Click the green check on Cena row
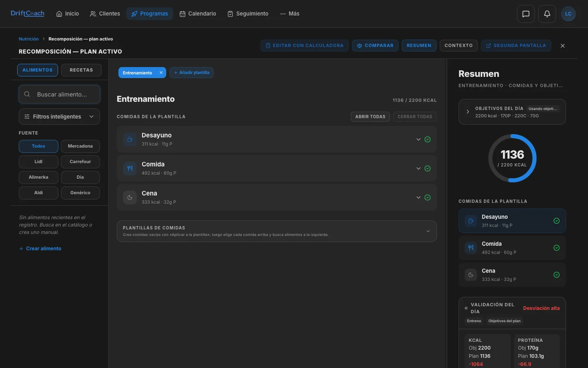588x368 pixels. pos(428,197)
